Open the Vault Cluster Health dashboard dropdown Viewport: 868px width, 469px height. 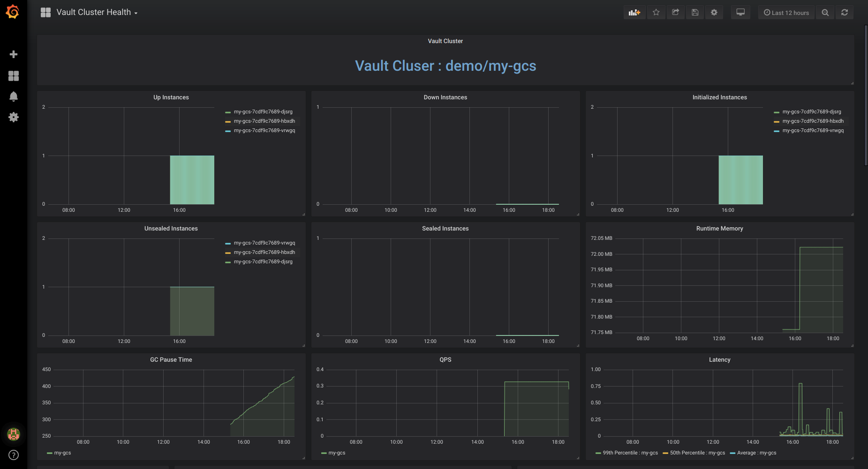pos(94,12)
